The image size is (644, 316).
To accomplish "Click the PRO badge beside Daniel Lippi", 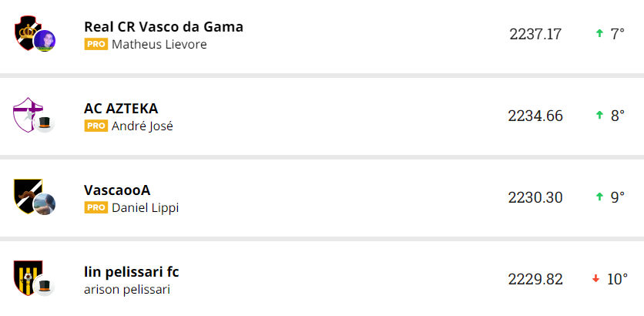I will point(96,208).
